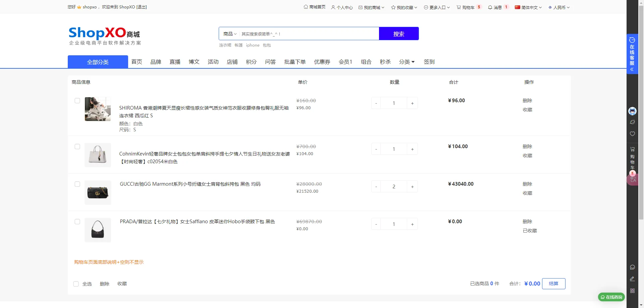This screenshot has width=644, height=308.
Task: Click the 连衣裙 hot search keyword
Action: [225, 45]
